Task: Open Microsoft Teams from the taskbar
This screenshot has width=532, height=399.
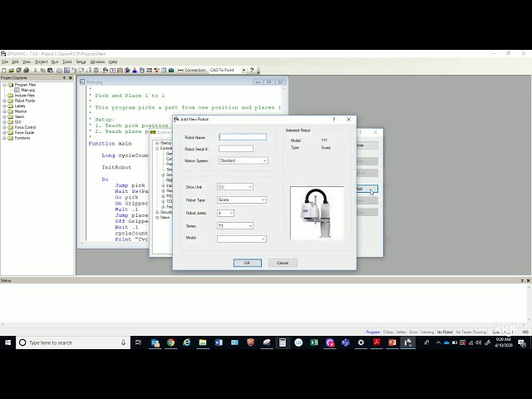Action: (x=346, y=342)
